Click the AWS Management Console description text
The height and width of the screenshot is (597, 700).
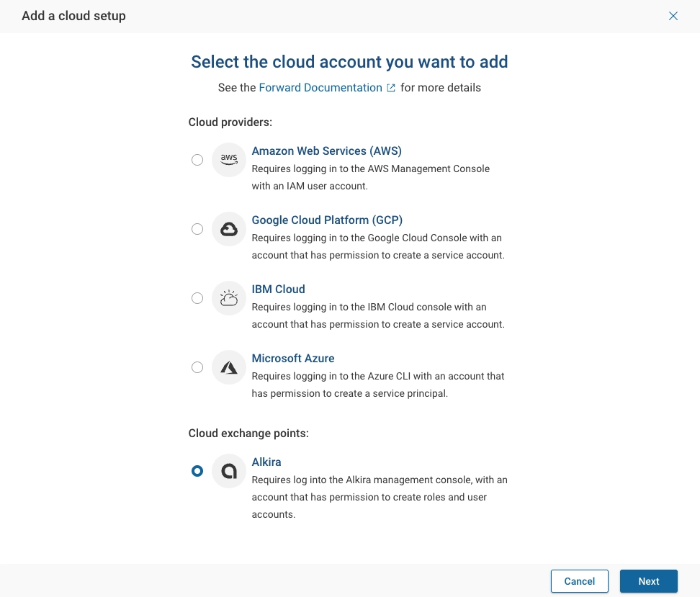371,178
